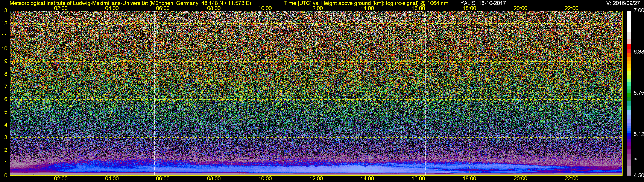Click the 'Time [UTC] vs. Height' heading
The width and height of the screenshot is (644, 182).
366,3
